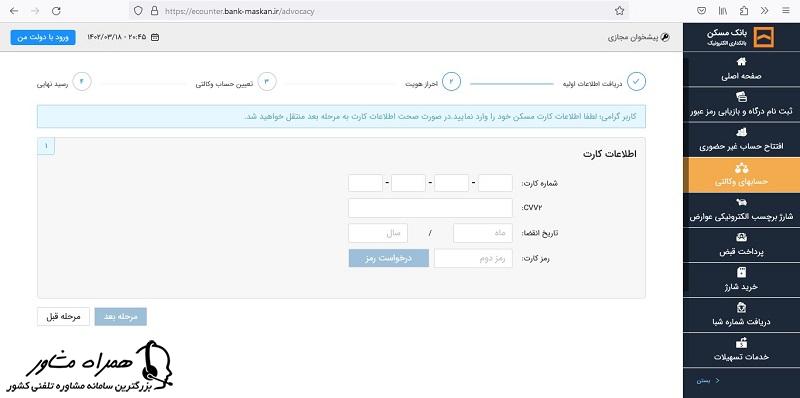
Task: Open دریافت شماره شبا menu item
Action: point(741,315)
